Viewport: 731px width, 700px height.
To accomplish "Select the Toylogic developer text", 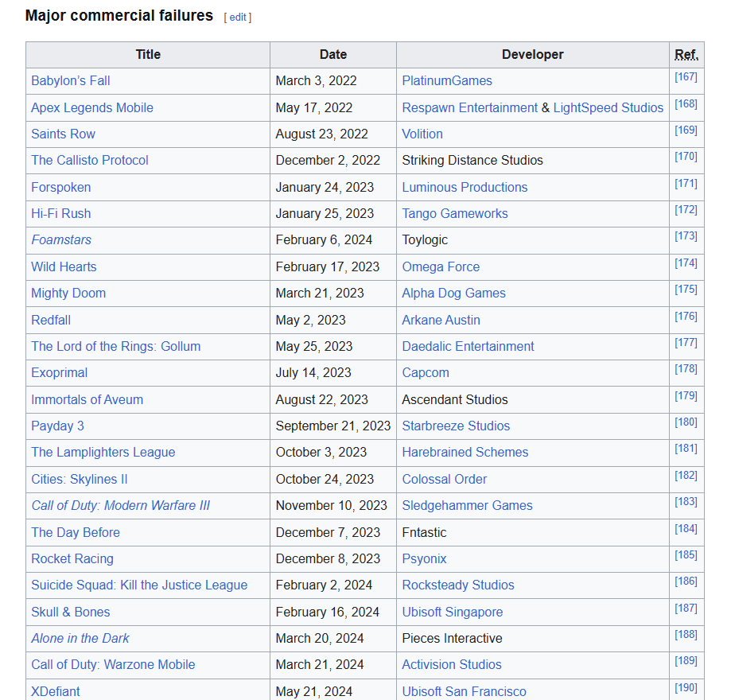I will click(x=425, y=239).
